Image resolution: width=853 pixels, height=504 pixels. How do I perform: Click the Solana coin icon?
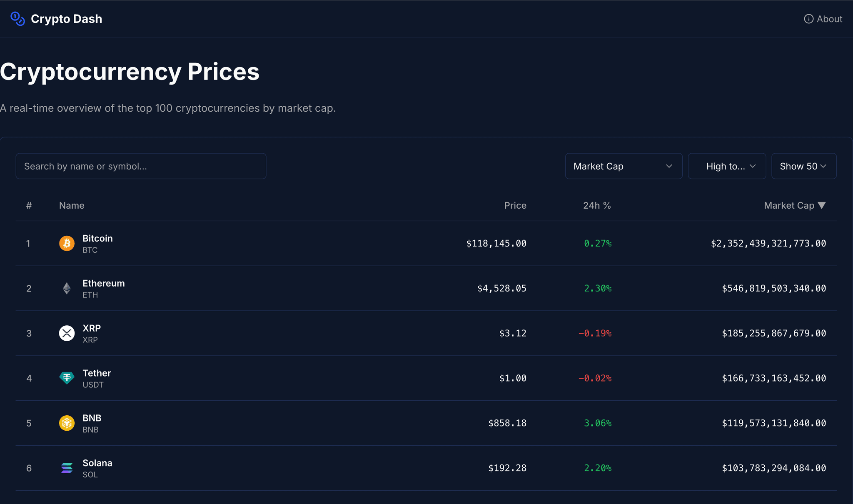(x=67, y=468)
